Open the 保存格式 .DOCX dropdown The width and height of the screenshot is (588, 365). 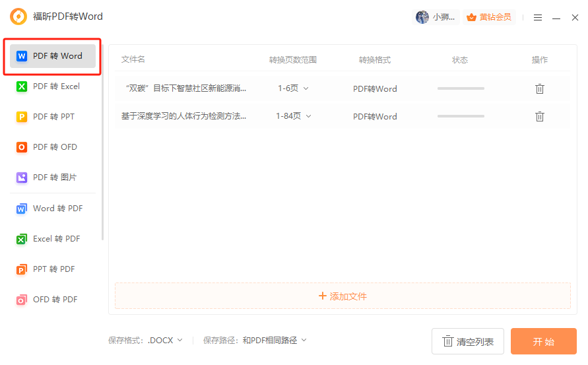[x=165, y=340]
